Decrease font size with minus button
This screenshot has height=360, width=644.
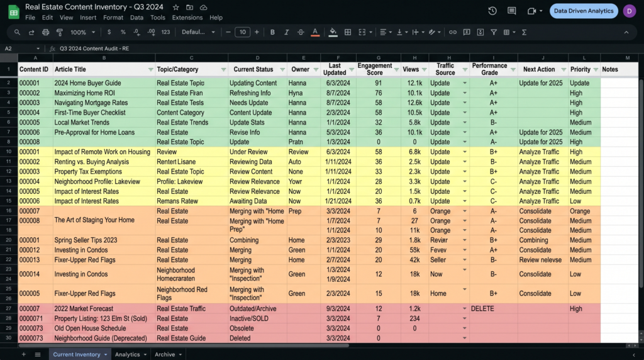tap(228, 32)
